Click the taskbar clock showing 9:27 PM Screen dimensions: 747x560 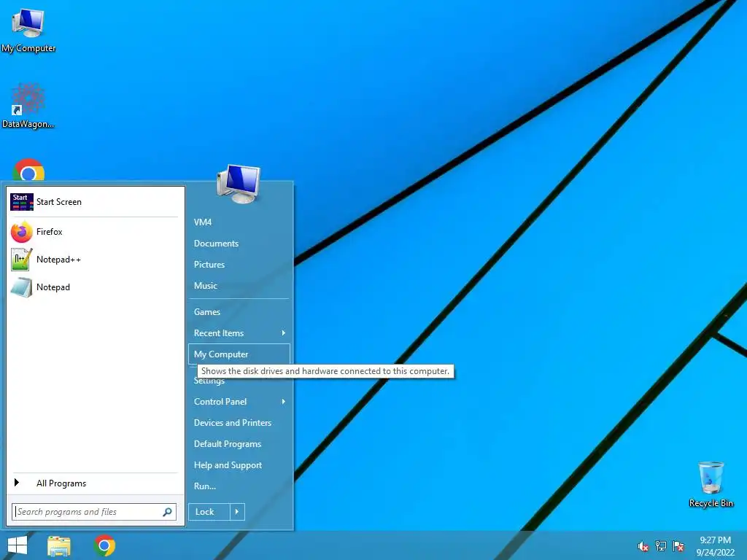[x=715, y=546]
